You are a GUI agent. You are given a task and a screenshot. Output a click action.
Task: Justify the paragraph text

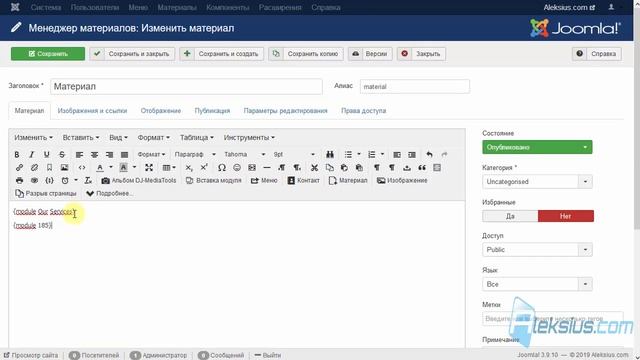pos(124,155)
